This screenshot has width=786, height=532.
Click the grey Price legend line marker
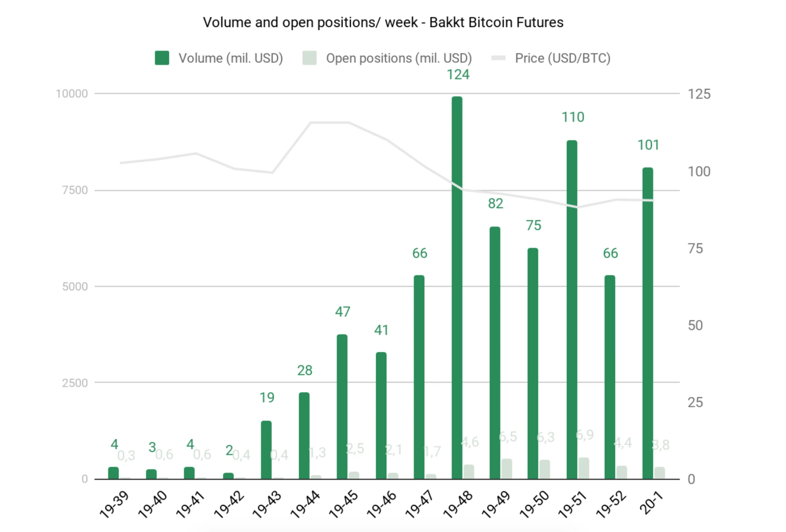(498, 58)
